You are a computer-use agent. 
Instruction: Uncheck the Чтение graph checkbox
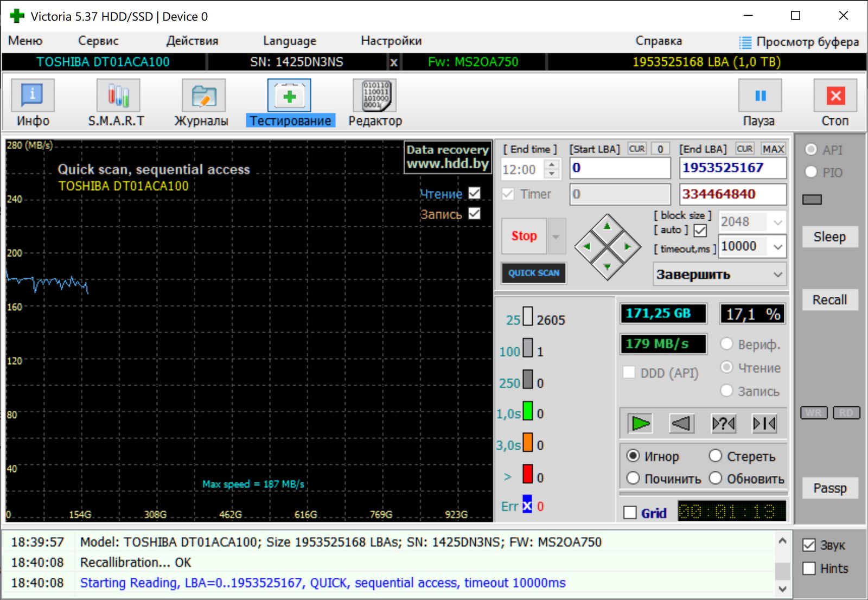tap(474, 193)
